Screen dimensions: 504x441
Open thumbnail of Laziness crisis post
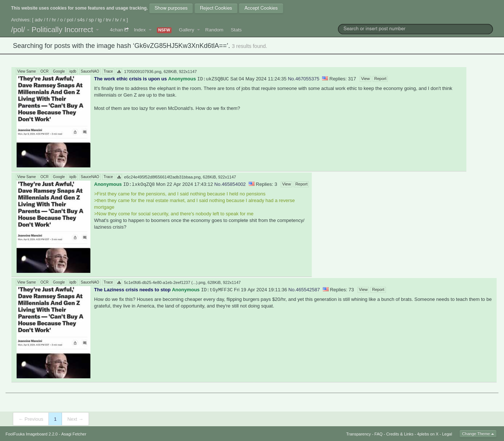pos(53,332)
